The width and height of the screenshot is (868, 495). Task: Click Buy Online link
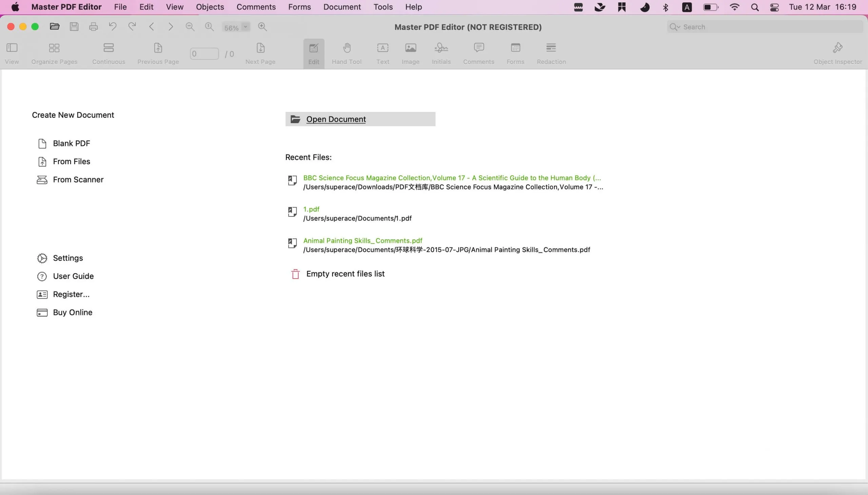72,312
